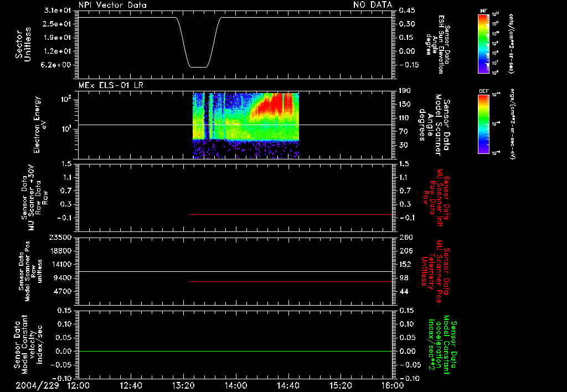Click the NF color scale bar
Viewport: 567px width, 392px height.
coord(483,43)
